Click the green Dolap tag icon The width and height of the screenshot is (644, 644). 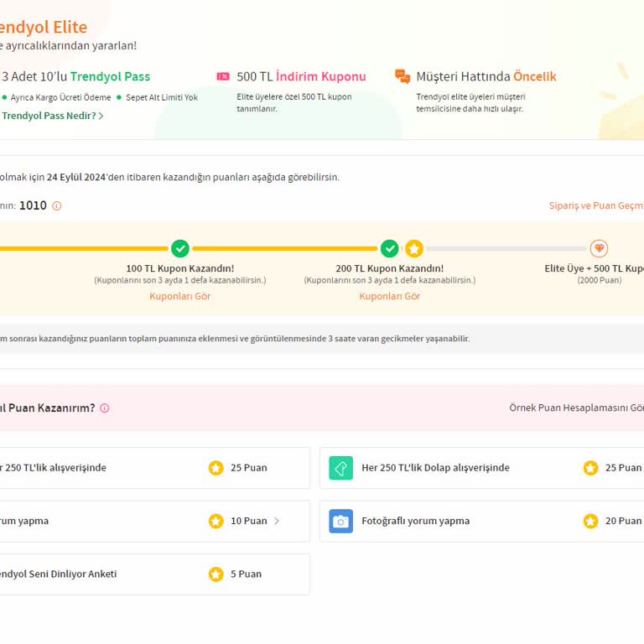pyautogui.click(x=341, y=468)
